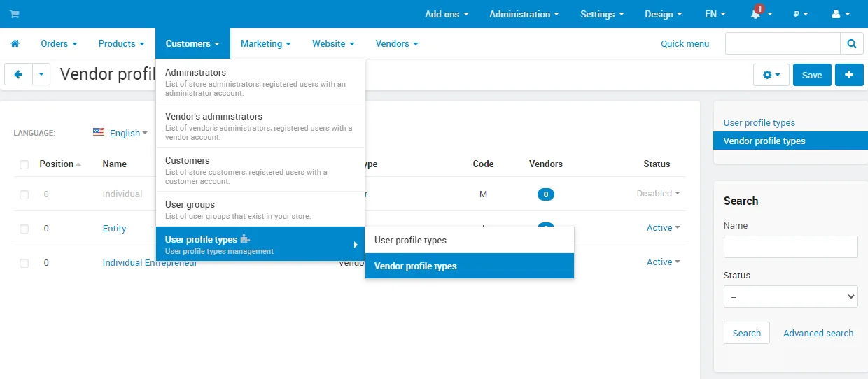Sort table by Position column header
This screenshot has height=379, width=868.
coord(57,164)
